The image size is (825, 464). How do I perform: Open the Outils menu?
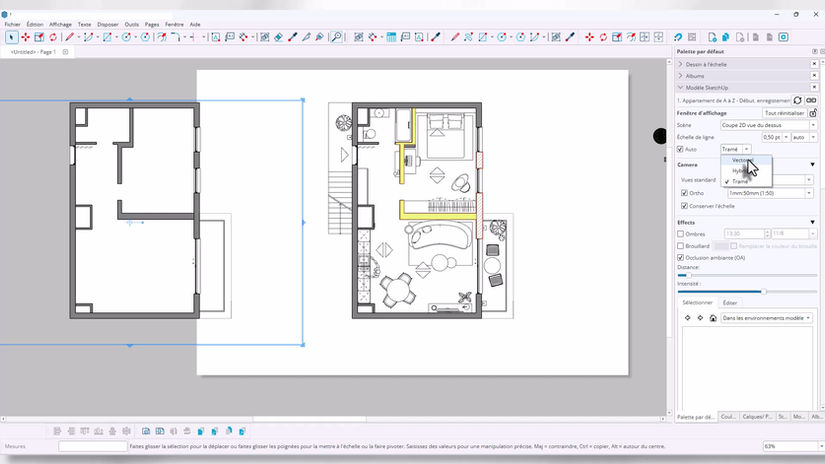[x=132, y=24]
